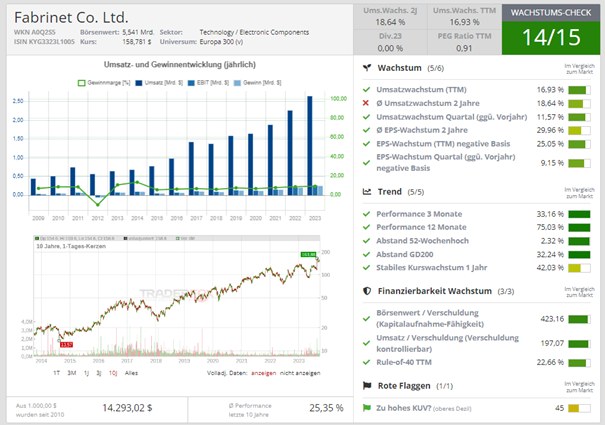Click the Div.23 0,00 % cell

(390, 42)
